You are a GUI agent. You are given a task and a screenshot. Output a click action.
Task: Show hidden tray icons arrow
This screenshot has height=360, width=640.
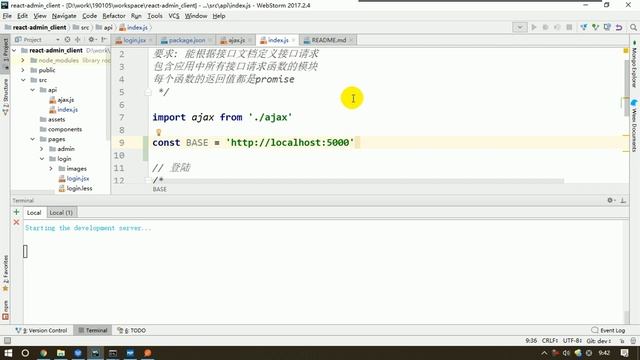[x=544, y=353]
